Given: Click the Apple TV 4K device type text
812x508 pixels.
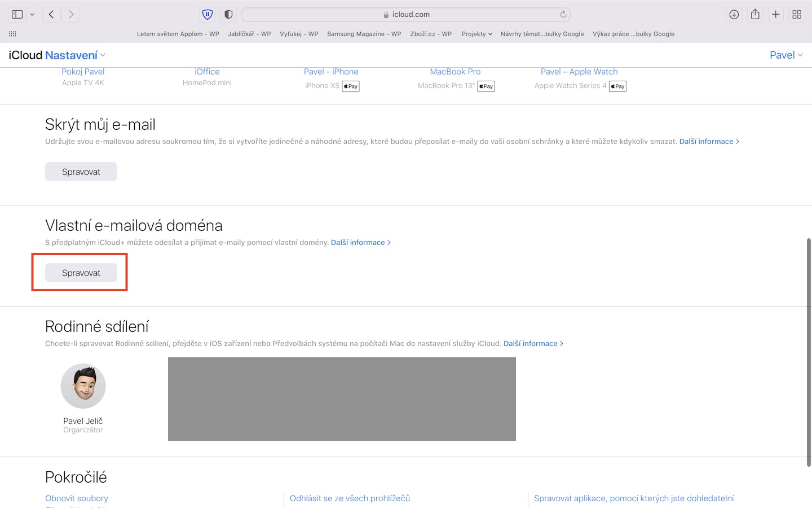Looking at the screenshot, I should point(83,83).
